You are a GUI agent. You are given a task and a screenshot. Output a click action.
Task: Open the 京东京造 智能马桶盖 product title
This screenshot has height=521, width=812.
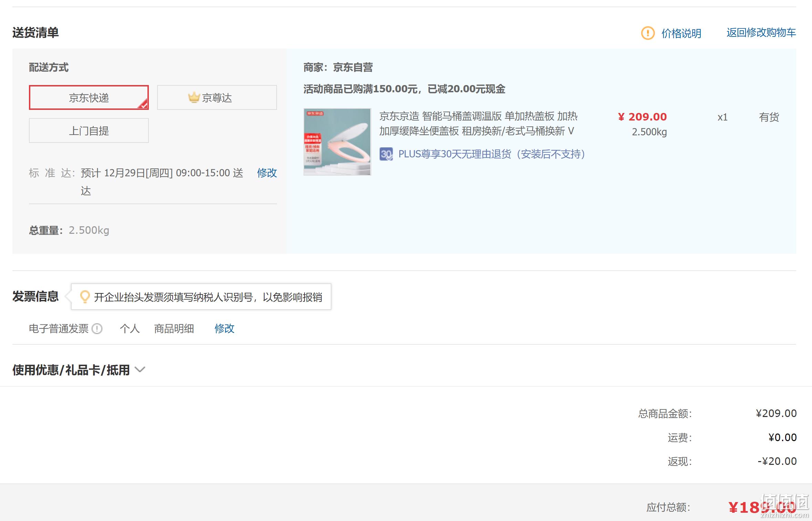(478, 124)
